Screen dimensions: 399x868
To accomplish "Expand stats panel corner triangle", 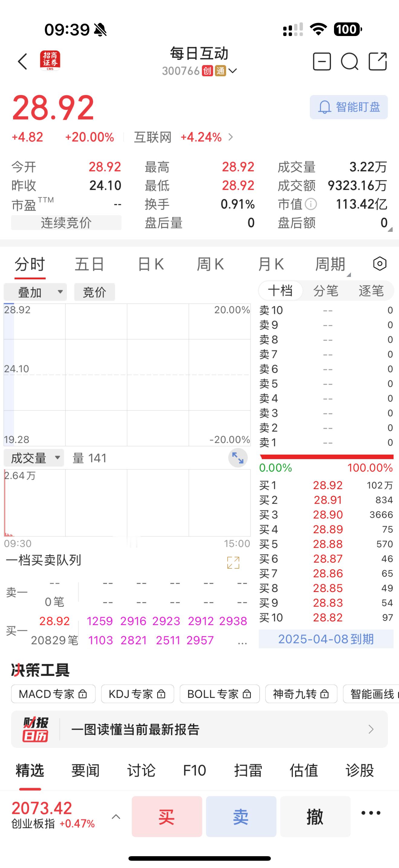I will pyautogui.click(x=390, y=229).
